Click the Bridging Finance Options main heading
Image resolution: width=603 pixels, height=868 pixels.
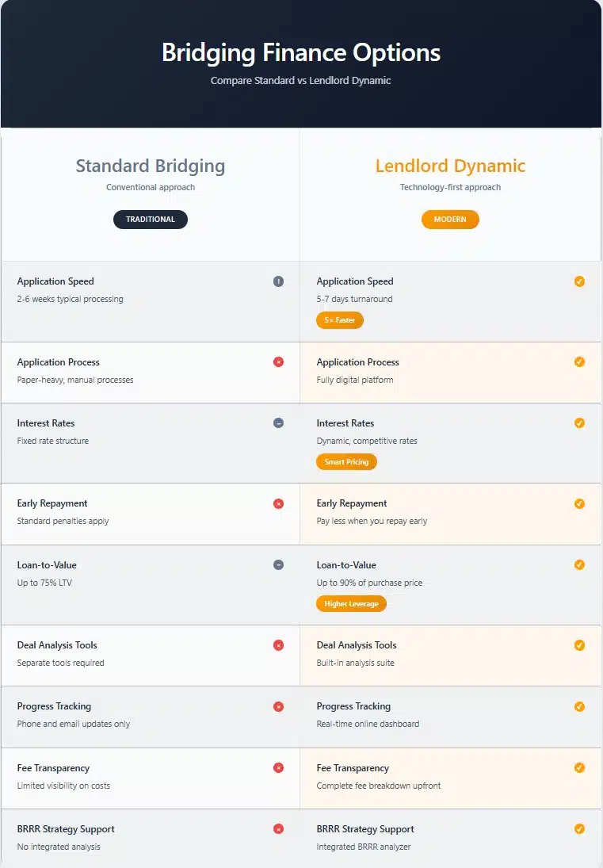pos(301,52)
